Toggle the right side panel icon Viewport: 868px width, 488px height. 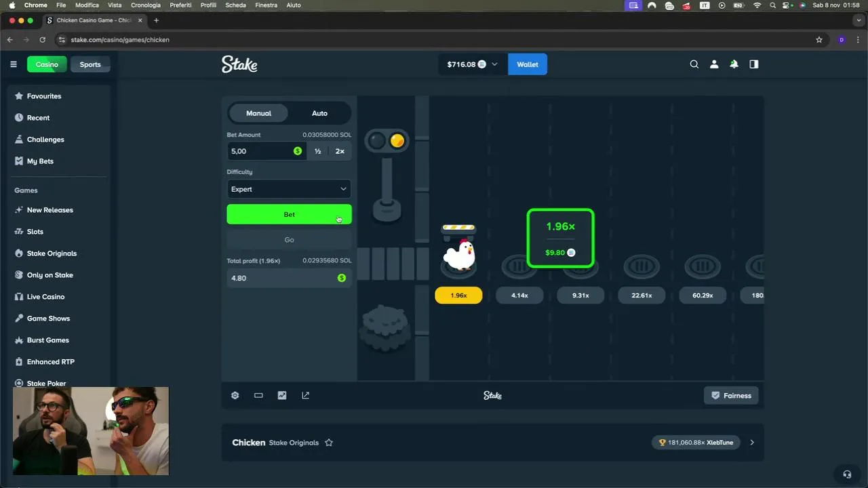click(753, 64)
